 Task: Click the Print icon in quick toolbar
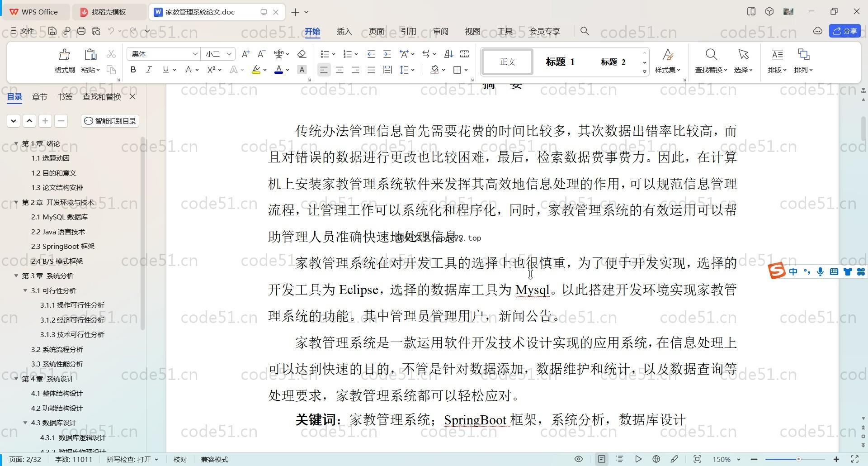tap(81, 31)
